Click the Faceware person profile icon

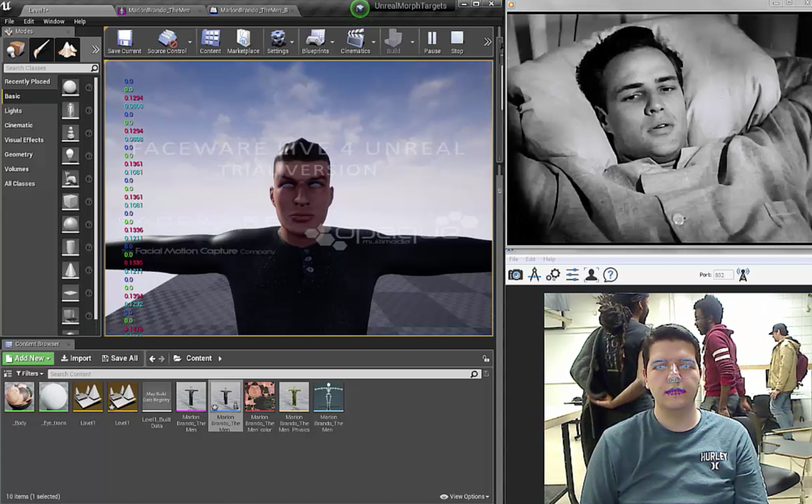[x=591, y=275]
